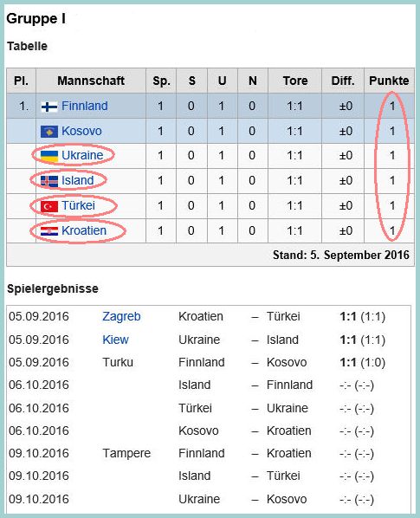
Task: Click the Kosovo flag icon
Action: pos(49,132)
